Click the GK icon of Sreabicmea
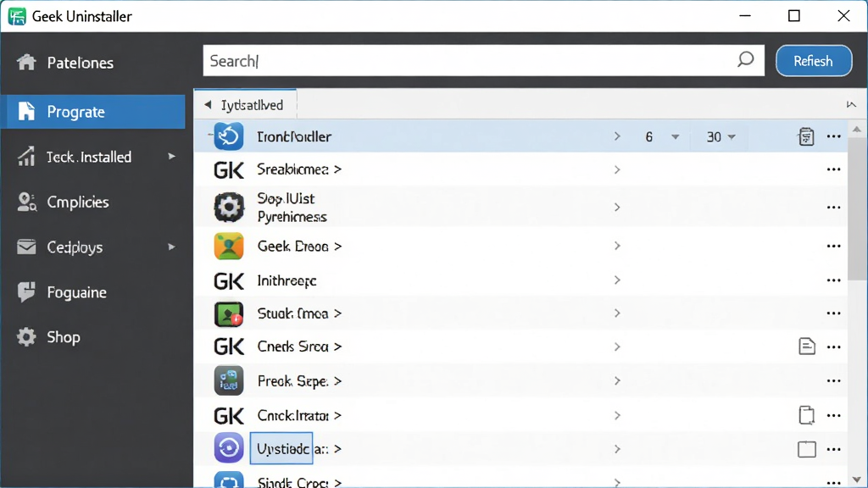Image resolution: width=868 pixels, height=488 pixels. (229, 169)
